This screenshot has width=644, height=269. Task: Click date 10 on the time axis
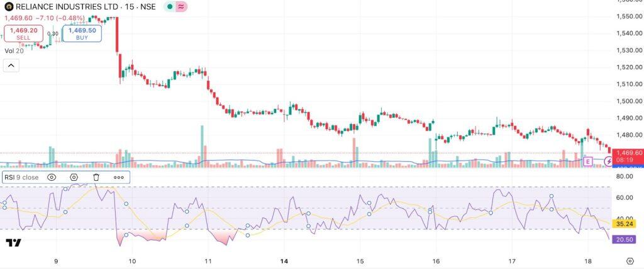132,261
